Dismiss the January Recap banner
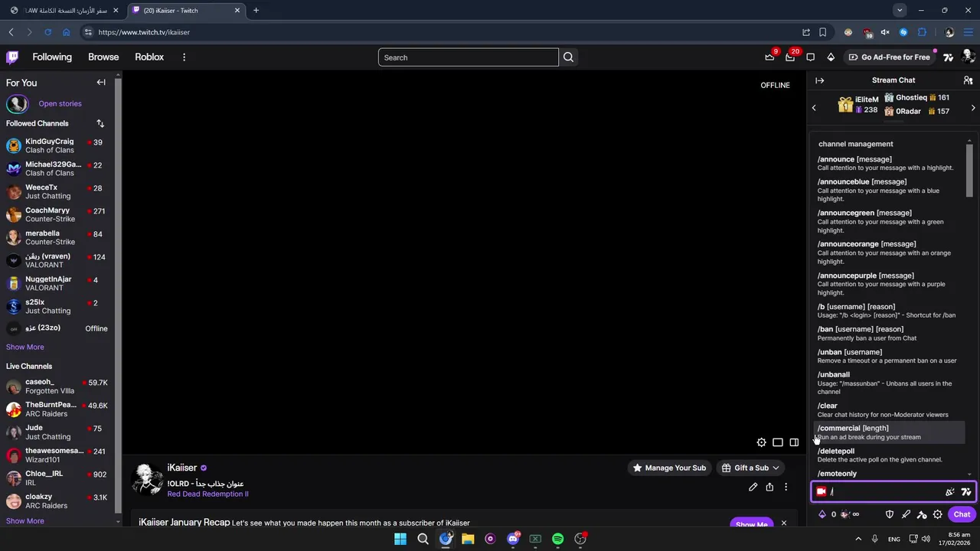 tap(783, 523)
